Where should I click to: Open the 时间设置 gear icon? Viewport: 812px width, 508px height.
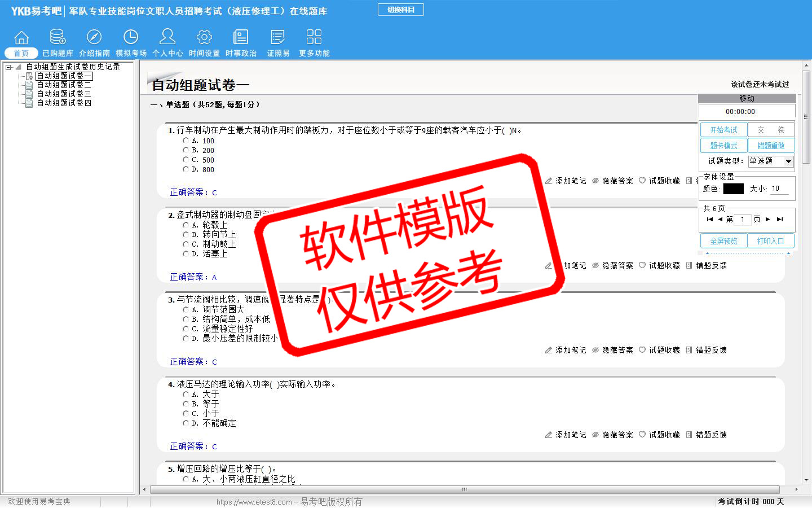tap(204, 37)
